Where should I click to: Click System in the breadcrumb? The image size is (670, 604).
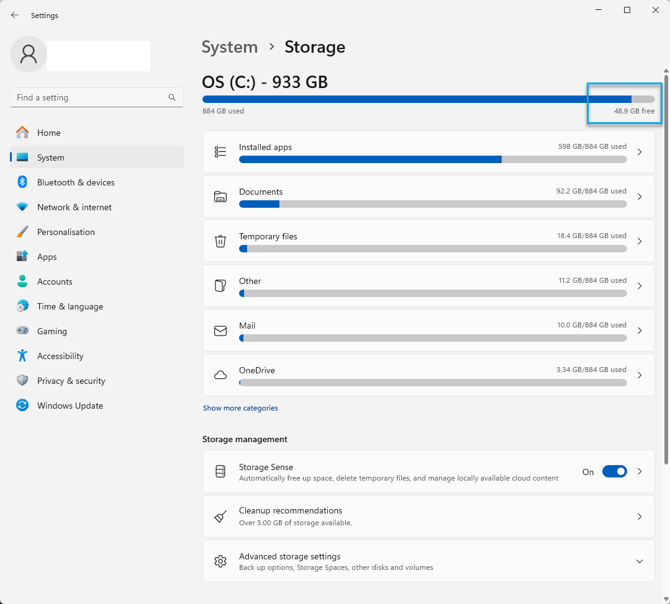click(229, 47)
